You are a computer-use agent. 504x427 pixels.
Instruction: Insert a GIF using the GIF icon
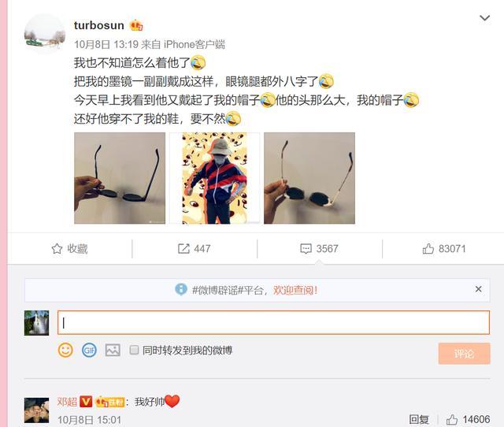(x=89, y=350)
